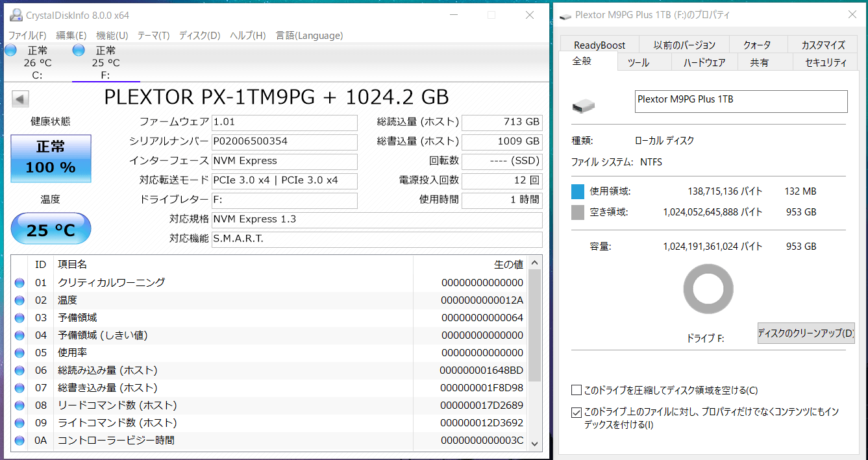Select drive C: status orb icon
The height and width of the screenshot is (460, 868).
[x=11, y=50]
